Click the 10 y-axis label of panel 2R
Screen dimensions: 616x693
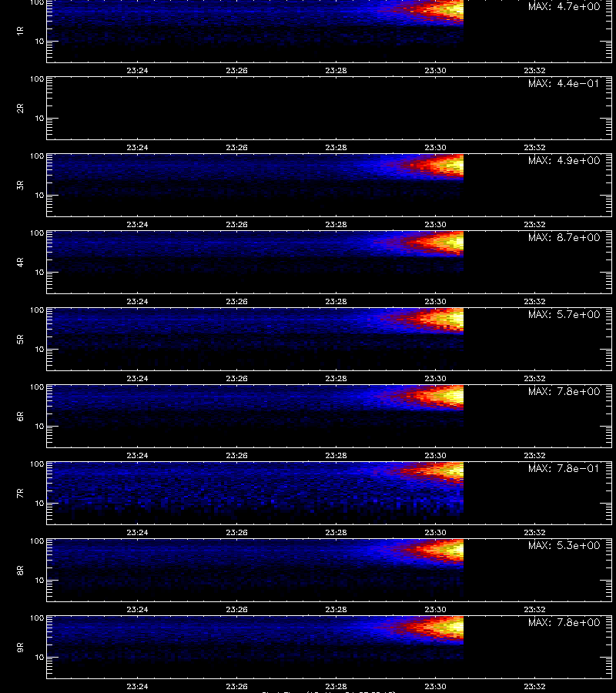[39, 118]
